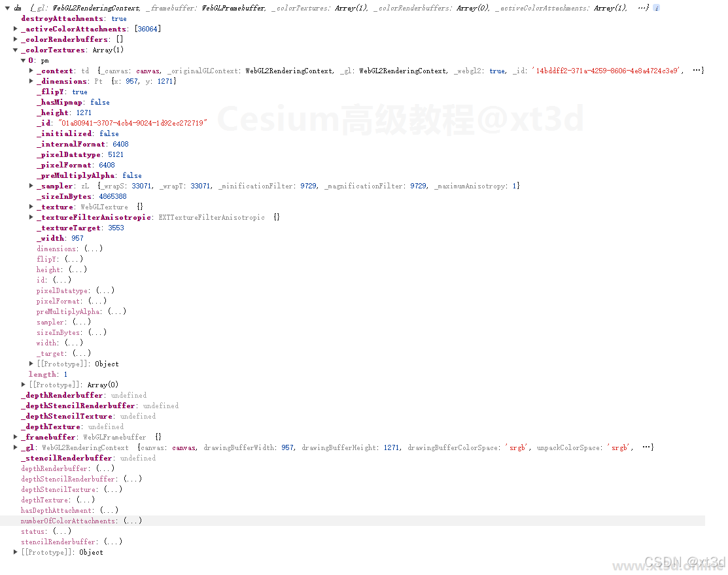Expand the _sampler object
This screenshot has width=728, height=575.
click(31, 186)
